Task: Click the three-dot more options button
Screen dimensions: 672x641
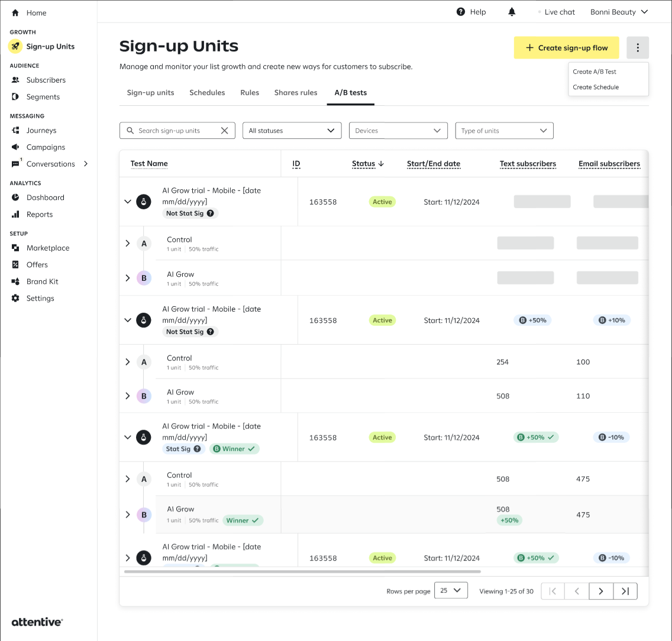Action: pos(637,48)
